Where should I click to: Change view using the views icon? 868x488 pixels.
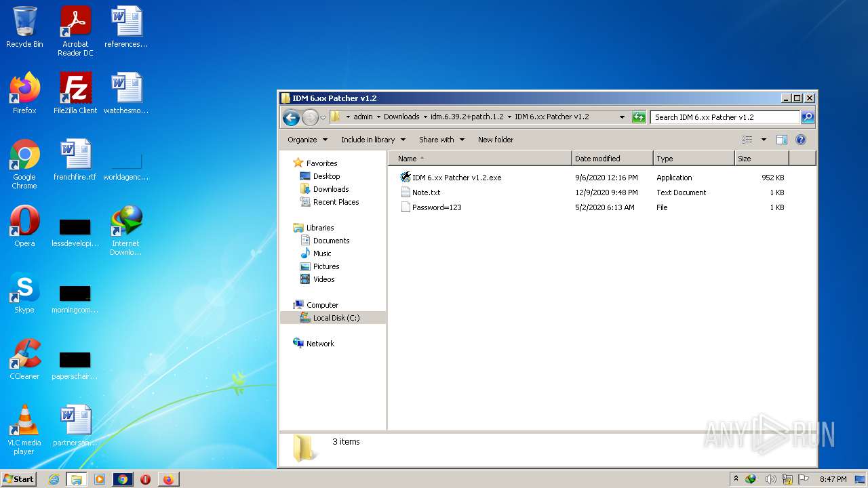[x=747, y=140]
